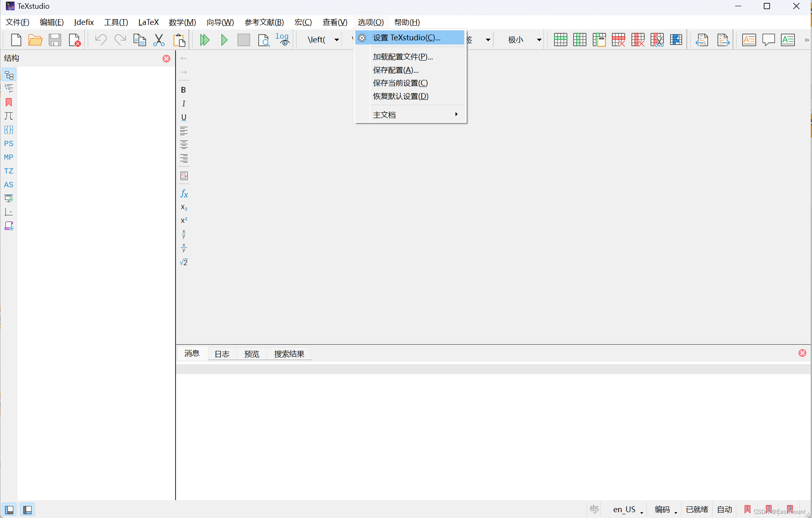Choose 保存当前设置(C) menu entry
812x518 pixels.
tap(410, 83)
